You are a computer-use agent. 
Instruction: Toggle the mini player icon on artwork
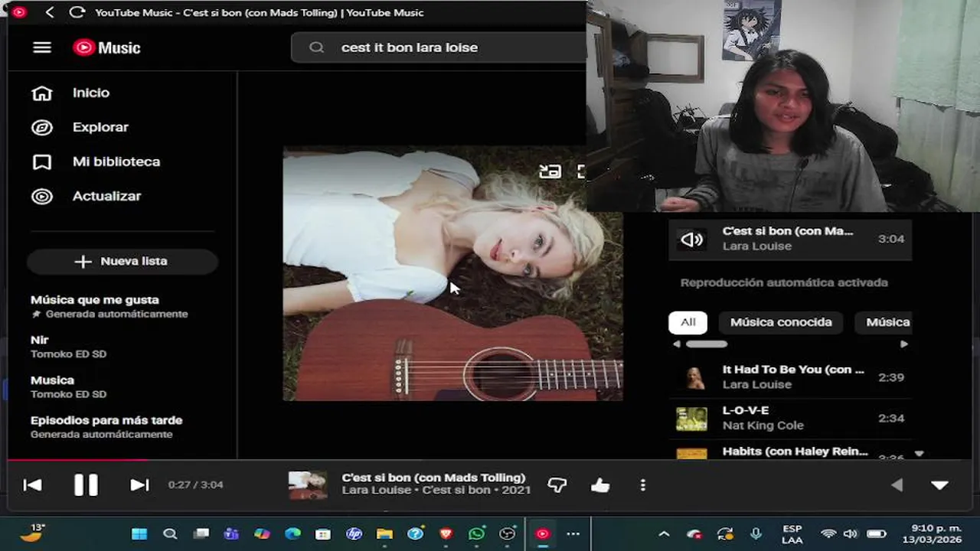tap(550, 171)
